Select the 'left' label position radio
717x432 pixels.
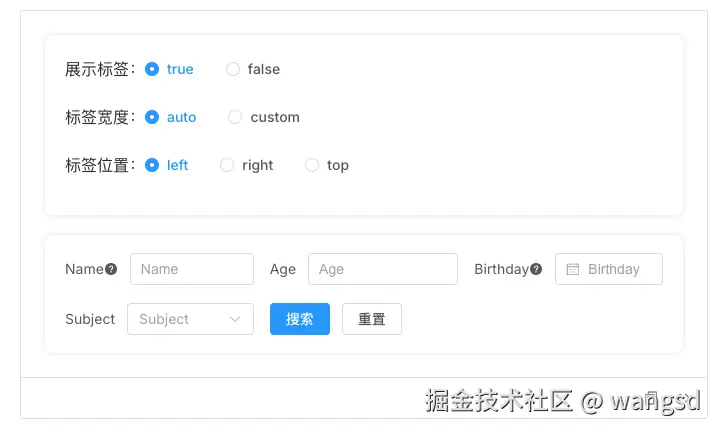pyautogui.click(x=152, y=165)
